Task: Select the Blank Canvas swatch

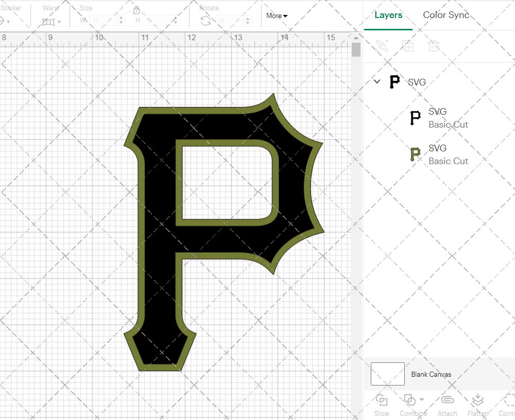Action: tap(388, 374)
